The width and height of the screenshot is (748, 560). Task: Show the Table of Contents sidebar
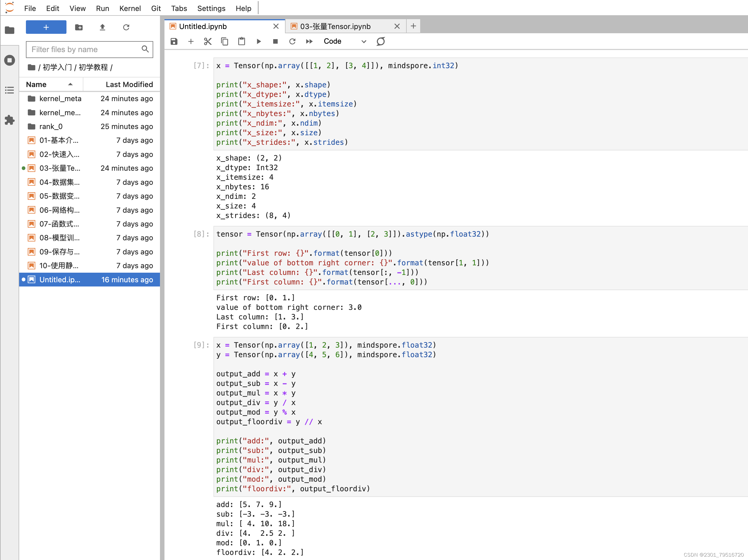[x=10, y=90]
